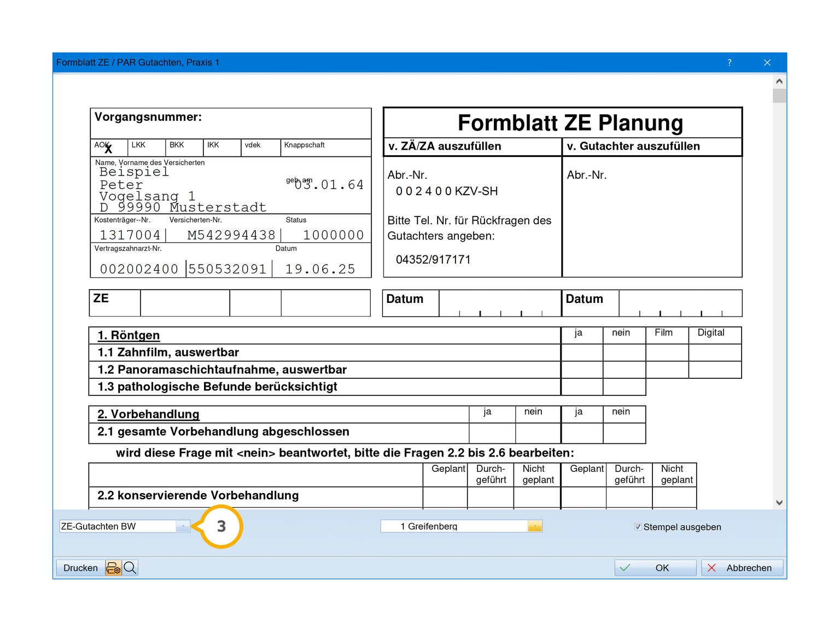This screenshot has width=840, height=632.
Task: Click the IKK insurance box
Action: [222, 148]
